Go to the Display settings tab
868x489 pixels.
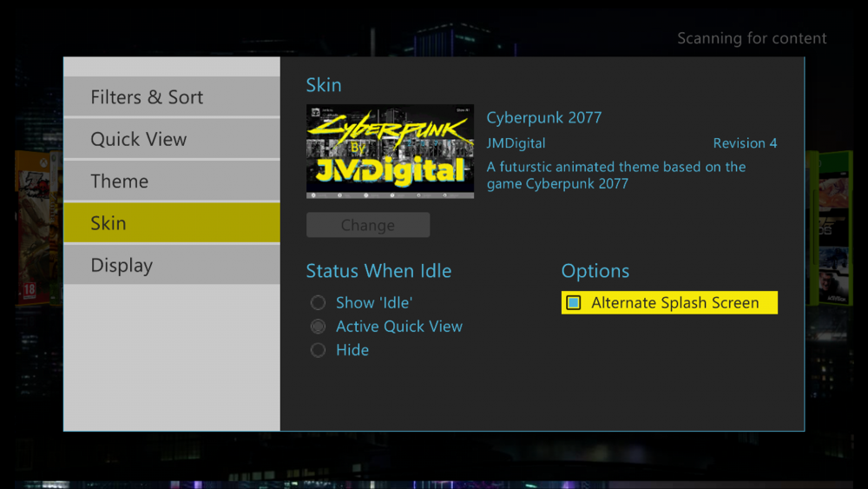(x=172, y=265)
